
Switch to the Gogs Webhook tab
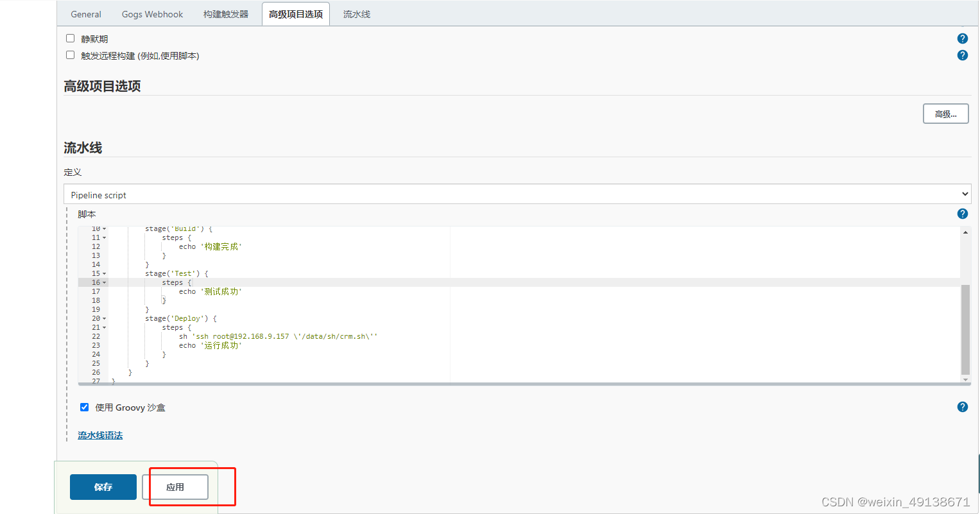pos(152,14)
